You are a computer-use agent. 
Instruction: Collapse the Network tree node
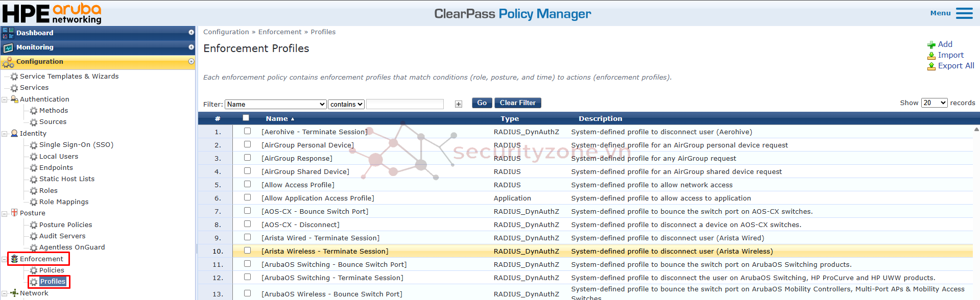click(4, 293)
